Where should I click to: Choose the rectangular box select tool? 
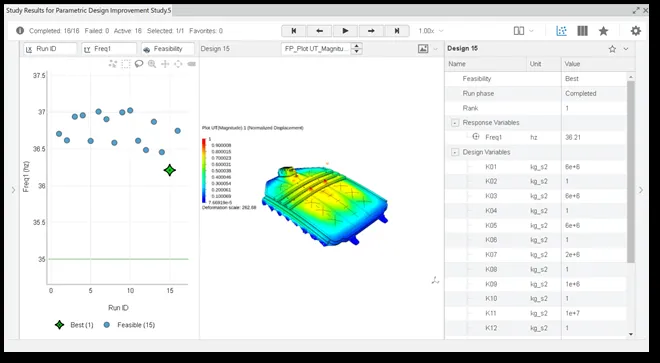click(x=126, y=64)
